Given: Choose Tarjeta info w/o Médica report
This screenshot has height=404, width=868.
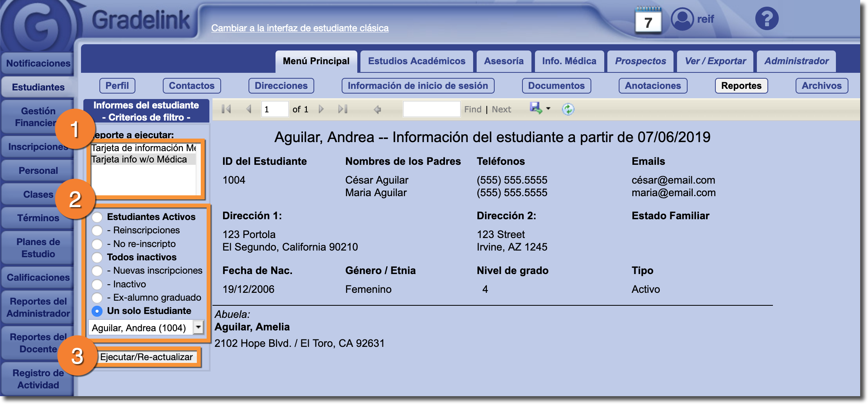Looking at the screenshot, I should tap(139, 159).
